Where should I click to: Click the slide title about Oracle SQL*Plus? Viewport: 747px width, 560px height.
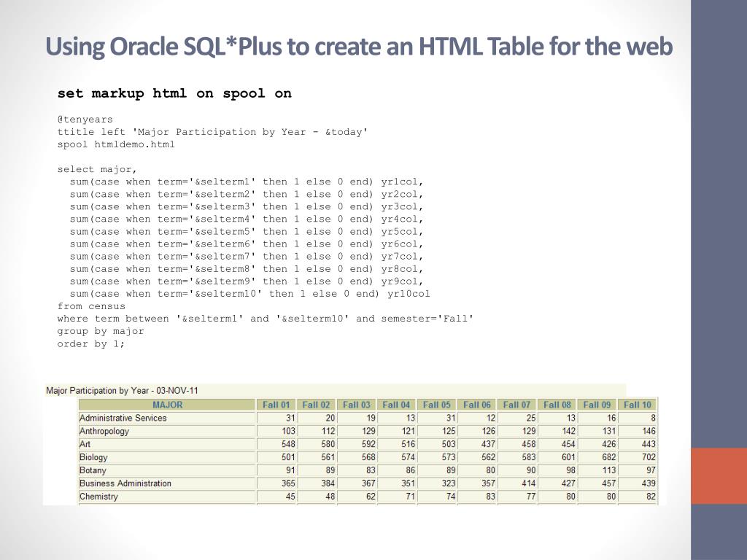click(359, 46)
